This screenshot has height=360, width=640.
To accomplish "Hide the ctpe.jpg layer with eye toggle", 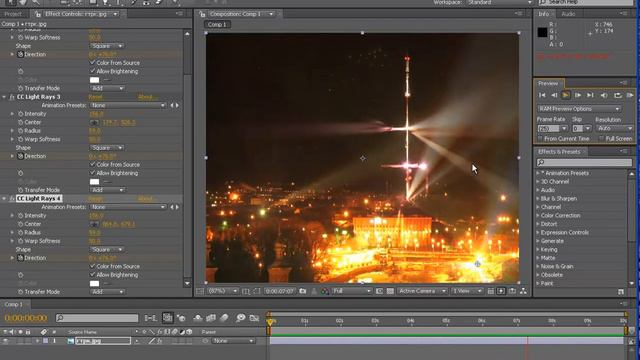I will (x=6, y=341).
